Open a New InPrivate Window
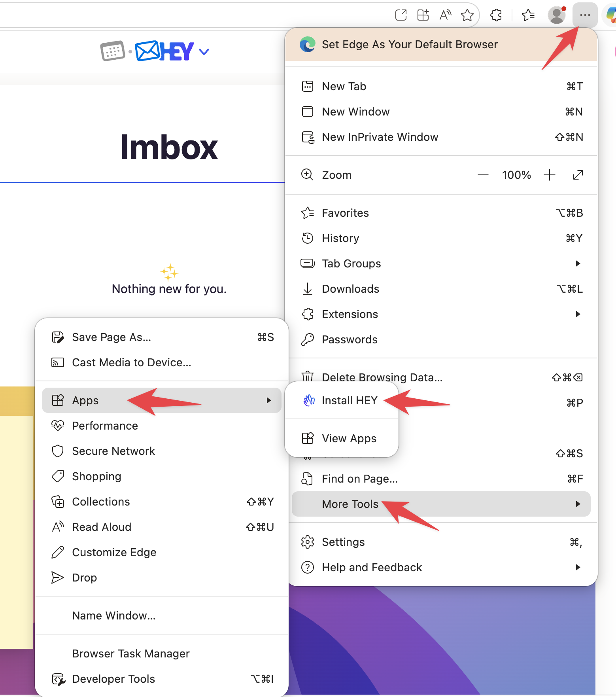 click(441, 137)
